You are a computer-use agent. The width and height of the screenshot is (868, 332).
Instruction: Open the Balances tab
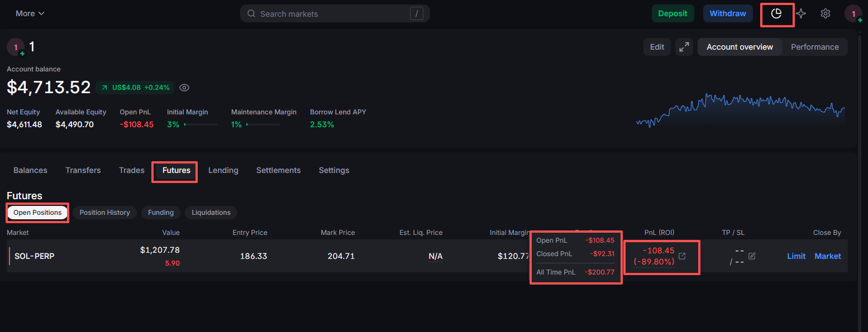pos(30,171)
